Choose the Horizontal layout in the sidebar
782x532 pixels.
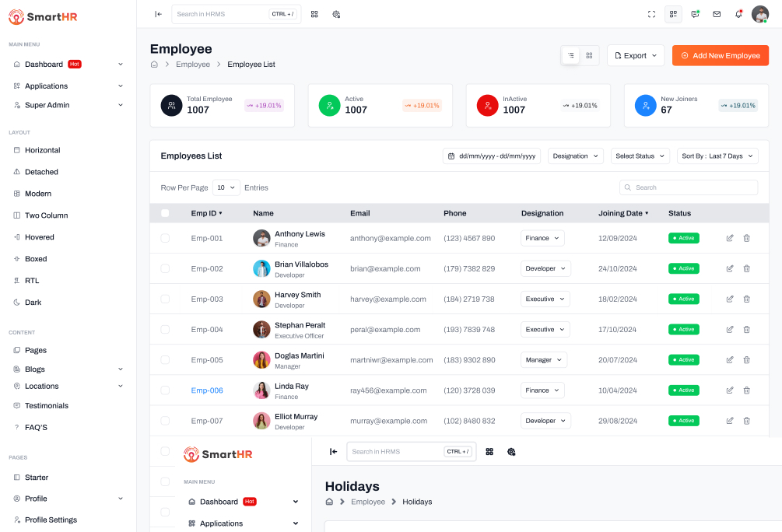42,150
